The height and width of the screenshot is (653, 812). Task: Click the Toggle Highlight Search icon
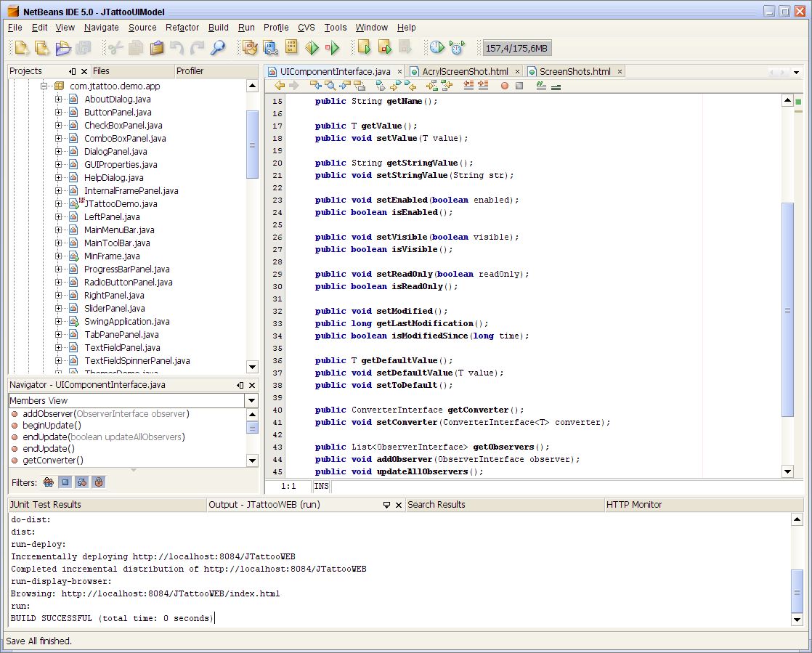pyautogui.click(x=360, y=86)
